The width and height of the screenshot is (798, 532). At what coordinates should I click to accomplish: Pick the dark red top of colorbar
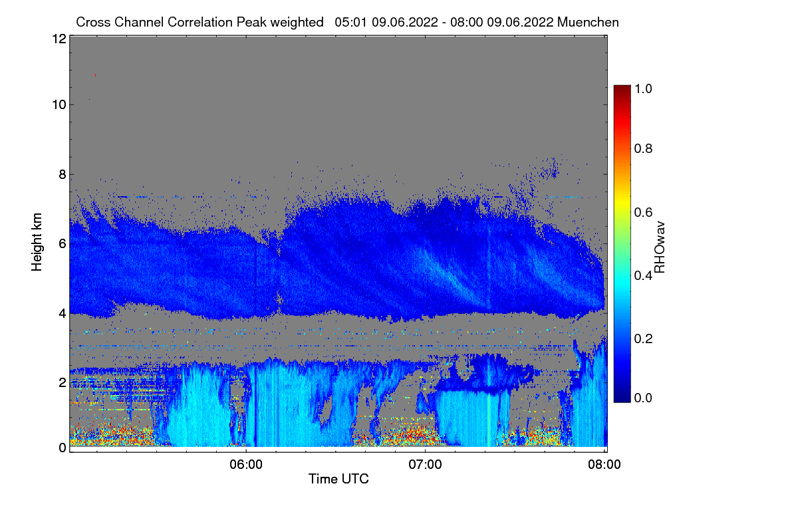point(621,89)
